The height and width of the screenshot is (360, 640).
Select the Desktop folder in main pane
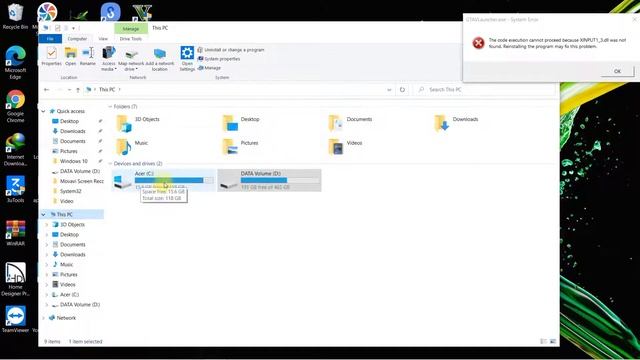242,123
